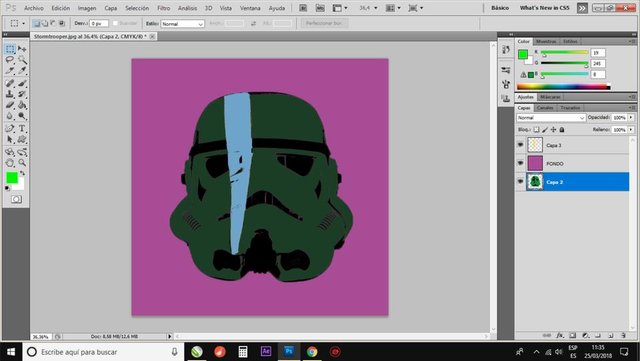Select the Zoom tool
The width and height of the screenshot is (640, 361).
pos(22,163)
